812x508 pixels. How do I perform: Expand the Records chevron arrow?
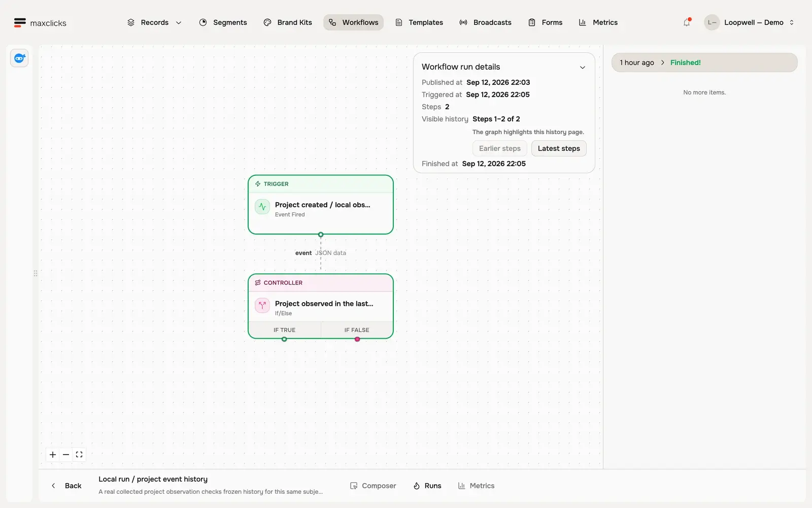tap(179, 23)
